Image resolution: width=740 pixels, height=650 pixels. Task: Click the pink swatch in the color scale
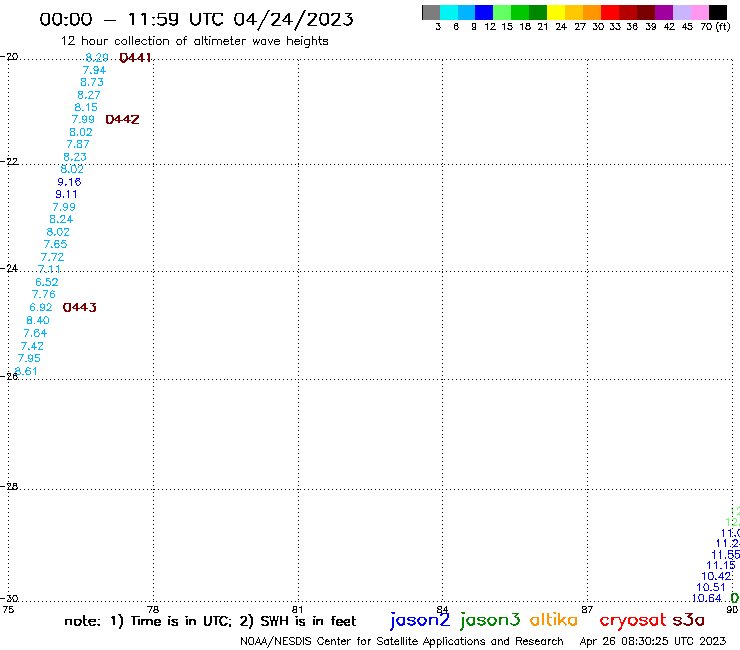(700, 12)
